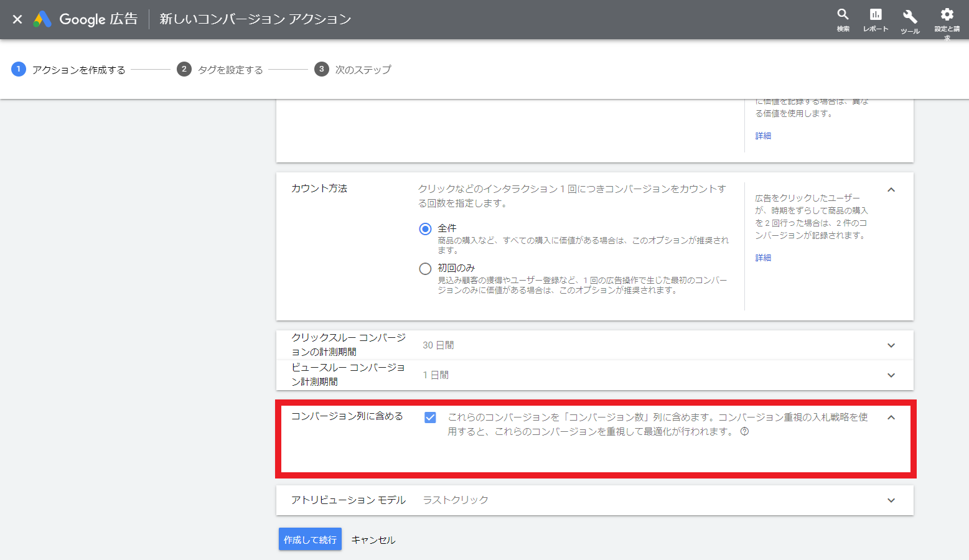The image size is (969, 560).
Task: Click the カウント方法 heading
Action: (x=319, y=189)
